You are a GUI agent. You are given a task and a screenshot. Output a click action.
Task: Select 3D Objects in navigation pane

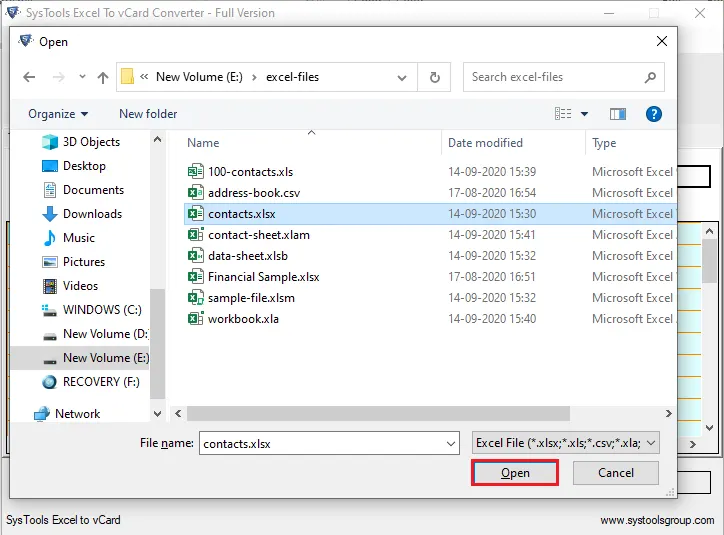tap(91, 142)
